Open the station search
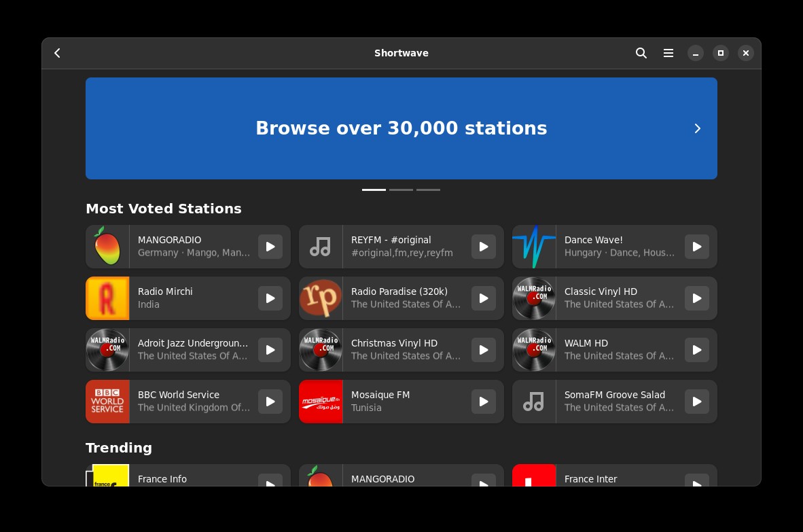 tap(641, 53)
